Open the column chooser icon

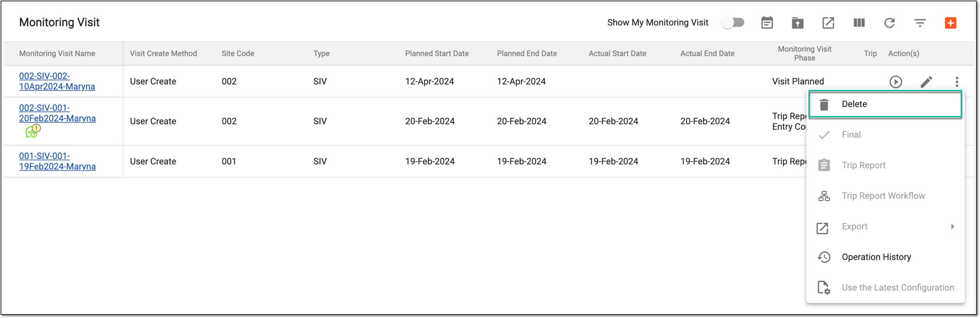point(859,23)
